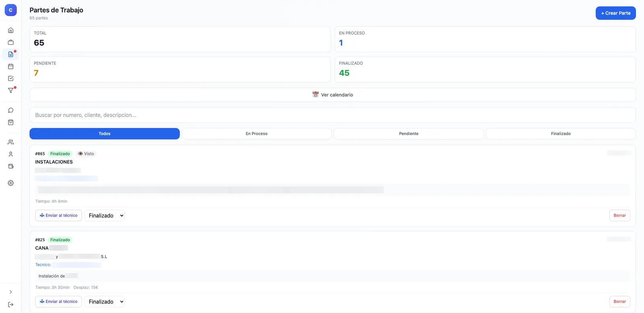The width and height of the screenshot is (644, 313).
Task: Click the logout icon at sidebar bottom
Action: 11,305
